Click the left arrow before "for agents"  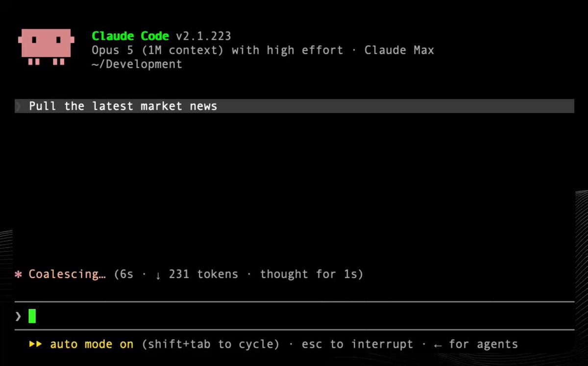[x=438, y=345]
